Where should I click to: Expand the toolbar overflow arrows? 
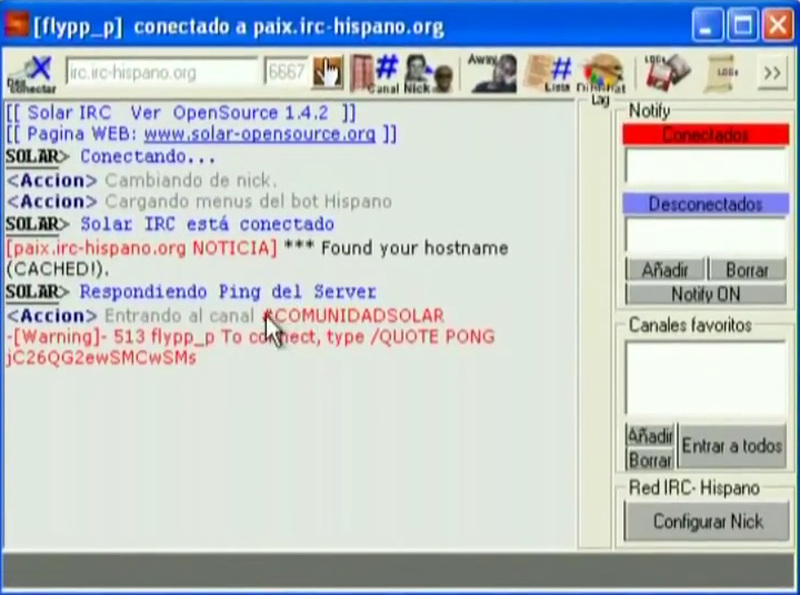(772, 73)
